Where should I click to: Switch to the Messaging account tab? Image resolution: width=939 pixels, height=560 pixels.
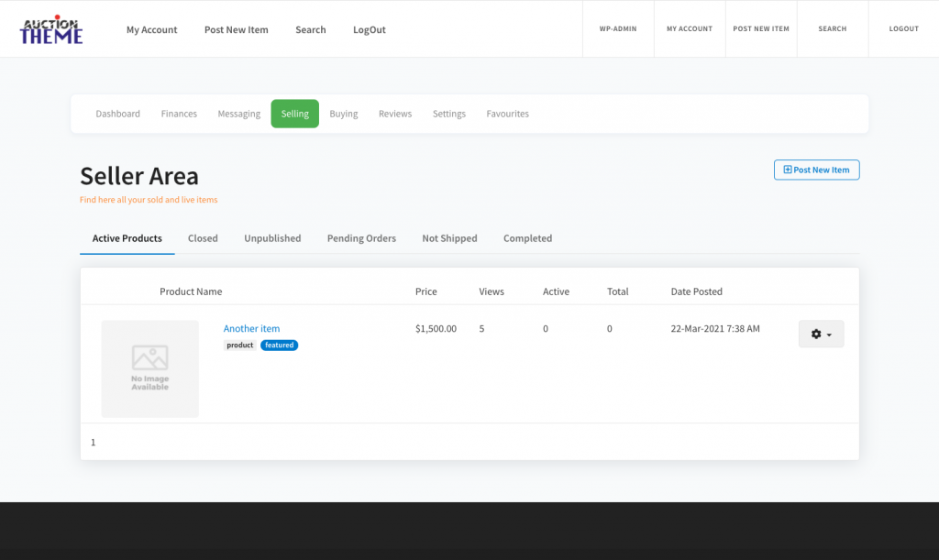tap(239, 114)
